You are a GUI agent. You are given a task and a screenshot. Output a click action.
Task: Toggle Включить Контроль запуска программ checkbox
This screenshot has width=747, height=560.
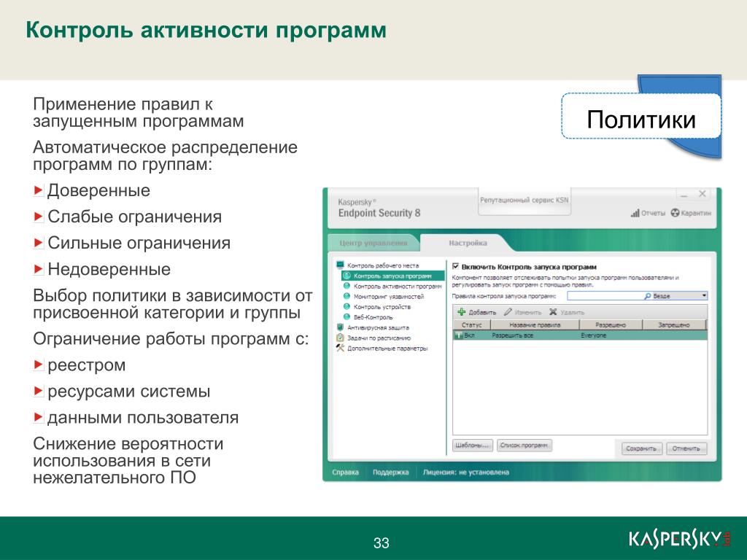[455, 267]
